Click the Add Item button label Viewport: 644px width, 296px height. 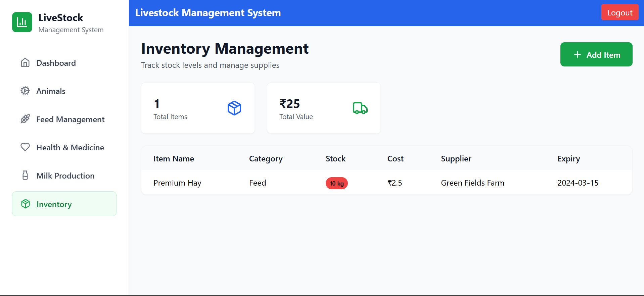pos(603,55)
